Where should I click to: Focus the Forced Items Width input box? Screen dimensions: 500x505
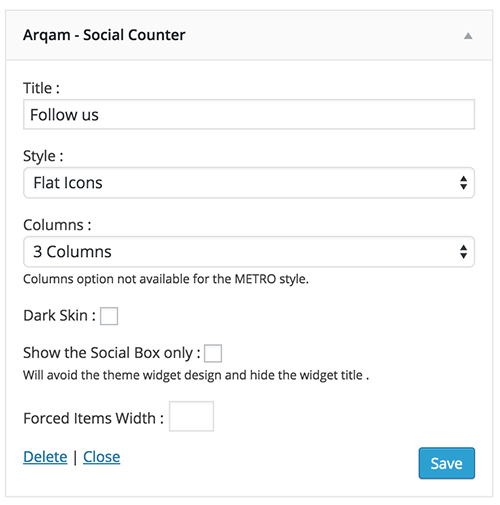click(x=191, y=416)
